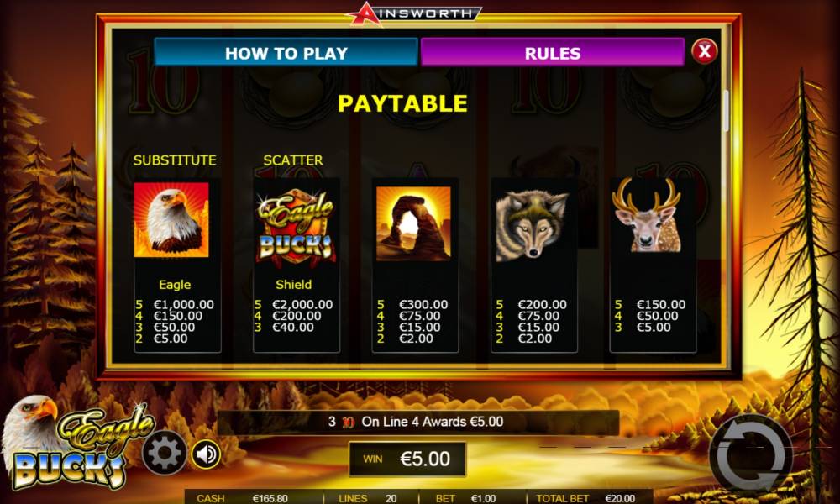Select the Eagle substitute symbol
The width and height of the screenshot is (840, 504).
(x=171, y=220)
